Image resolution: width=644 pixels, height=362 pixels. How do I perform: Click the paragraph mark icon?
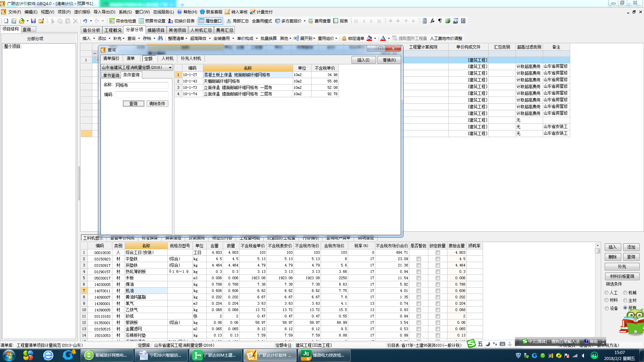(440, 21)
